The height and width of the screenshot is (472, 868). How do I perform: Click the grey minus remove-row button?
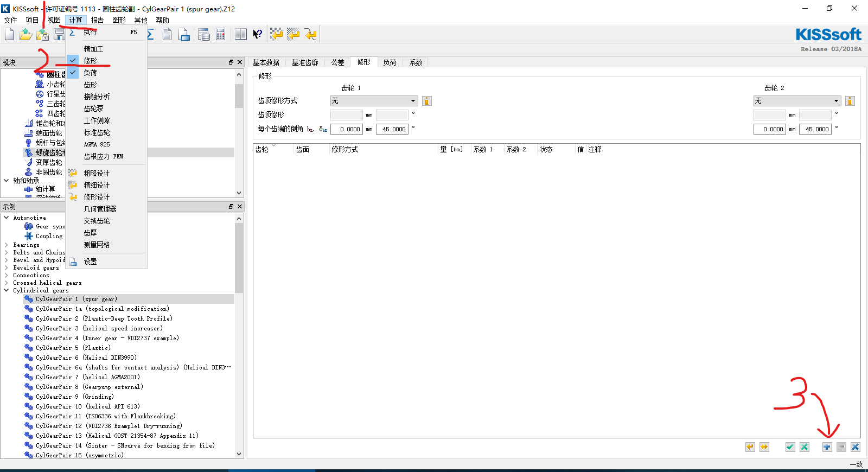[x=841, y=447]
